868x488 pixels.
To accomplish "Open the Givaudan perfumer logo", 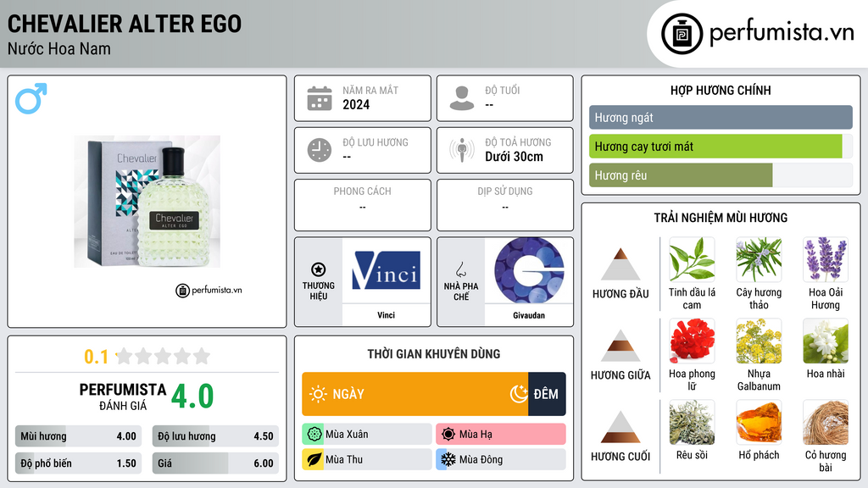I will [x=529, y=270].
